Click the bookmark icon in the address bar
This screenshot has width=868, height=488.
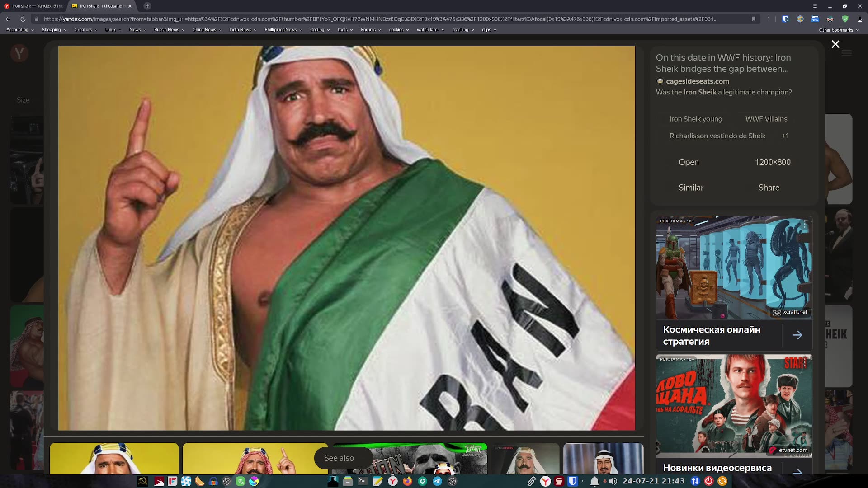tap(754, 19)
